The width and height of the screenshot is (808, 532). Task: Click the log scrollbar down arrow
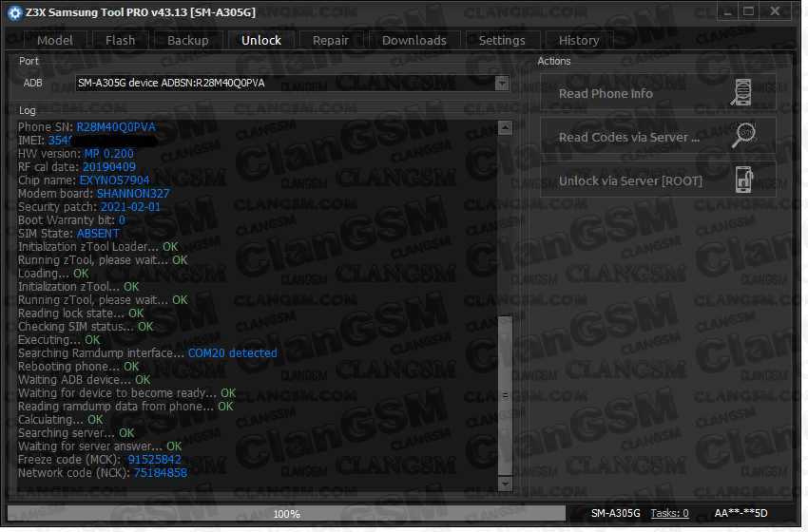[x=505, y=484]
